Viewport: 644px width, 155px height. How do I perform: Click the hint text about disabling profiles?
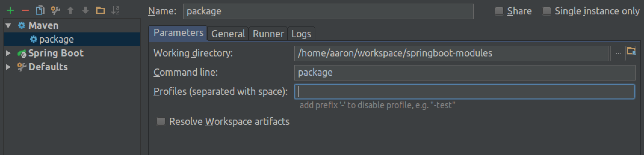(x=377, y=105)
